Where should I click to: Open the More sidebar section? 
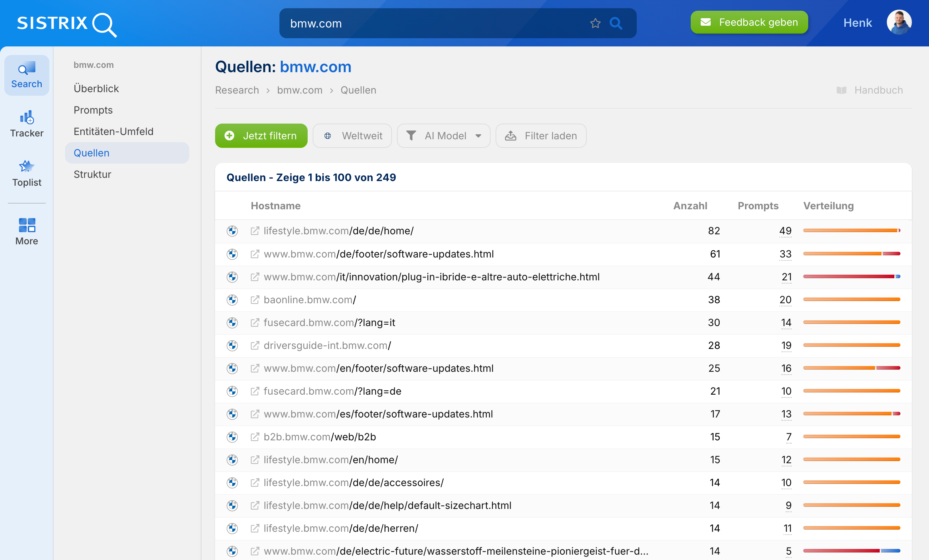tap(26, 231)
